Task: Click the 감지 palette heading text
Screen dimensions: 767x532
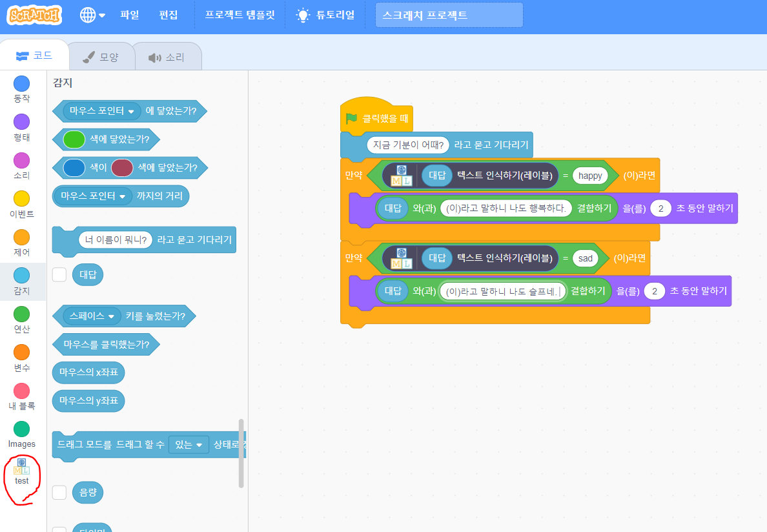Action: coord(63,83)
